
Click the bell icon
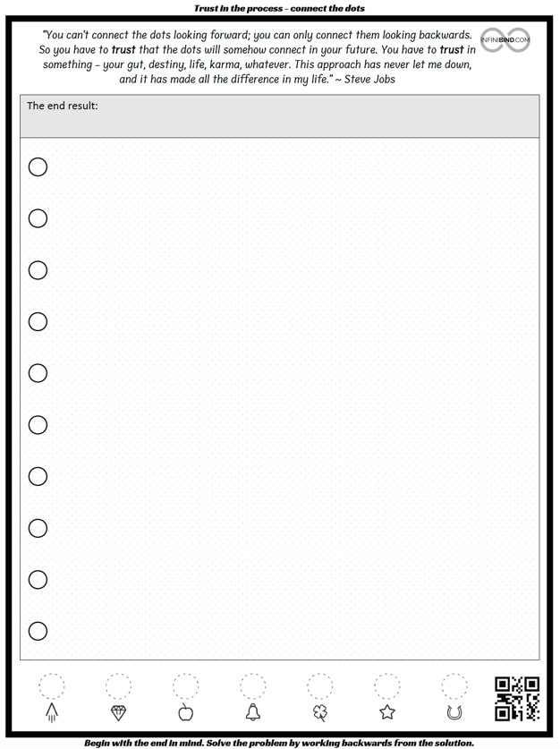(253, 711)
